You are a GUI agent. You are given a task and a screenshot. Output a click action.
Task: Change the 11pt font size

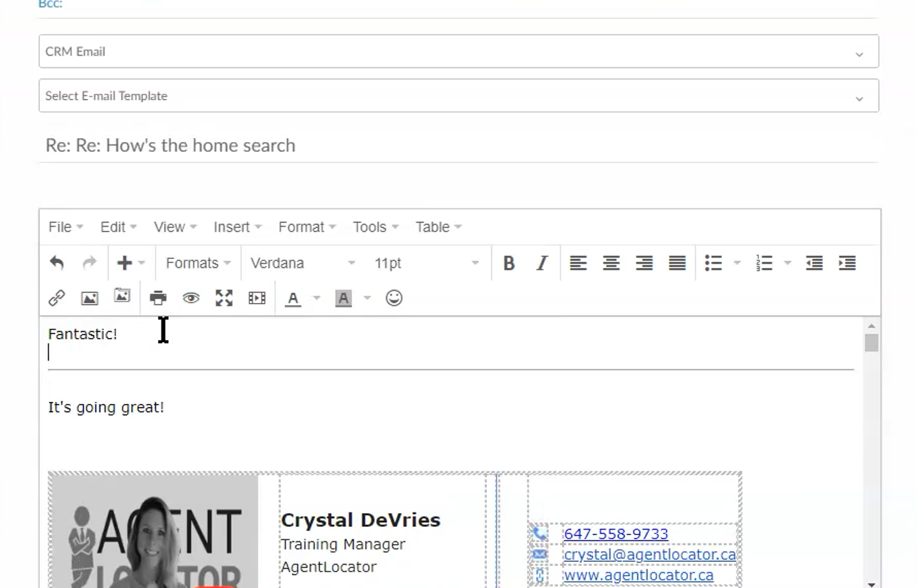coord(427,263)
